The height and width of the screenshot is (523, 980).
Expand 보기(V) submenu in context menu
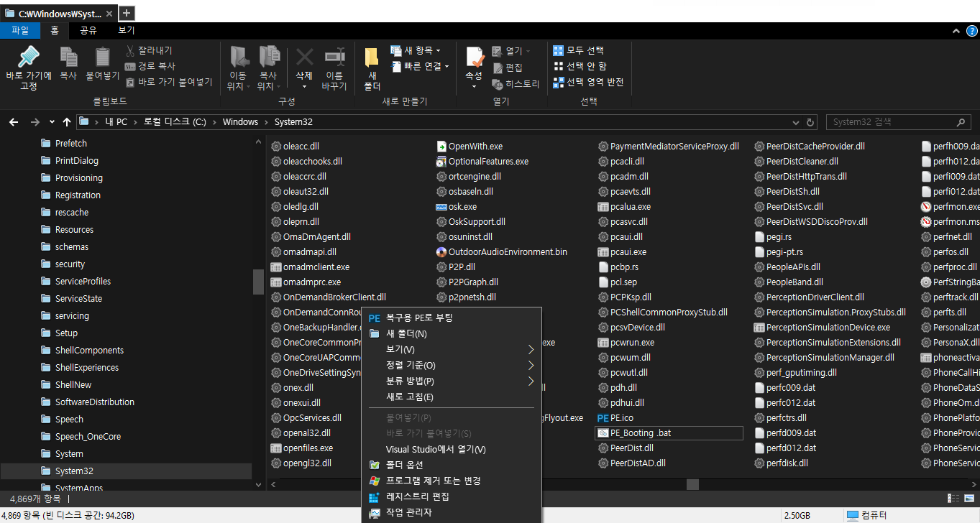(x=451, y=349)
